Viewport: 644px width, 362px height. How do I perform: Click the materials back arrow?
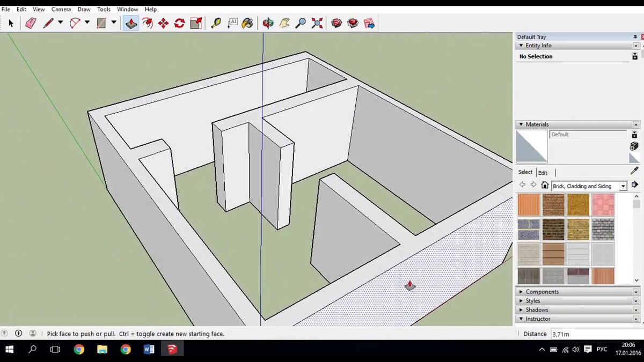[522, 185]
